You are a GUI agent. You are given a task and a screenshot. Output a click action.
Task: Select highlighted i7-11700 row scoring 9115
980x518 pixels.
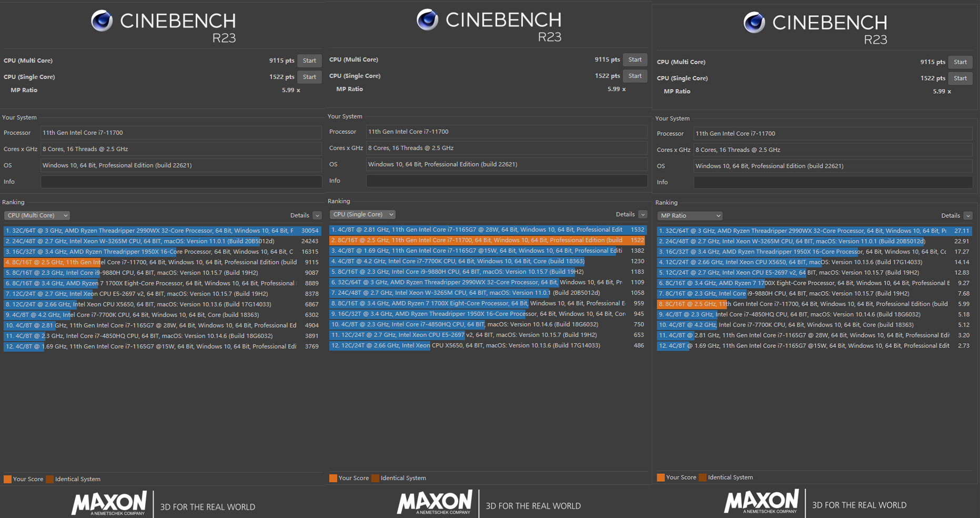162,262
